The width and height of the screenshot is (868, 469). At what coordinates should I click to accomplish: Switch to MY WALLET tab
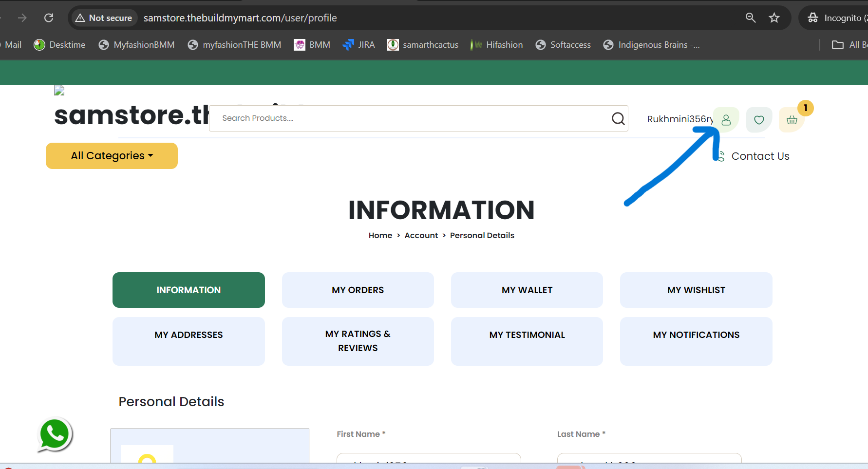tap(527, 290)
